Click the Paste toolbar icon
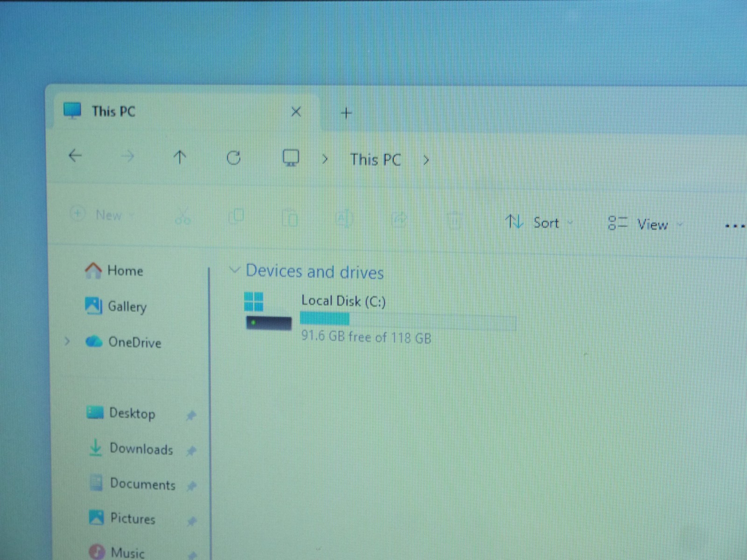This screenshot has height=560, width=747. click(290, 217)
